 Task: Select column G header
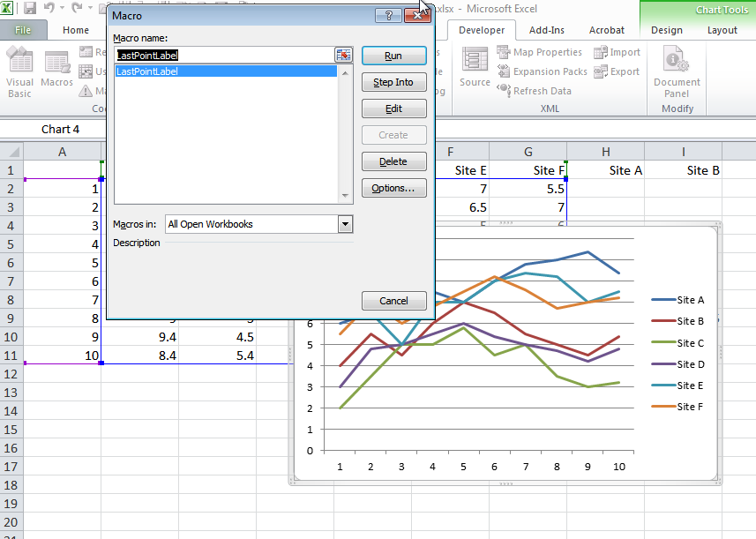click(x=528, y=152)
